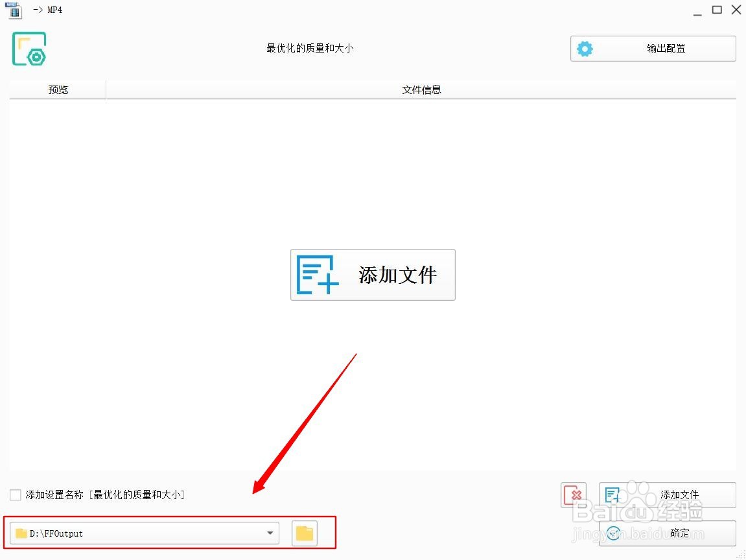746x560 pixels.
Task: Click the green gear app logo icon
Action: click(x=29, y=49)
